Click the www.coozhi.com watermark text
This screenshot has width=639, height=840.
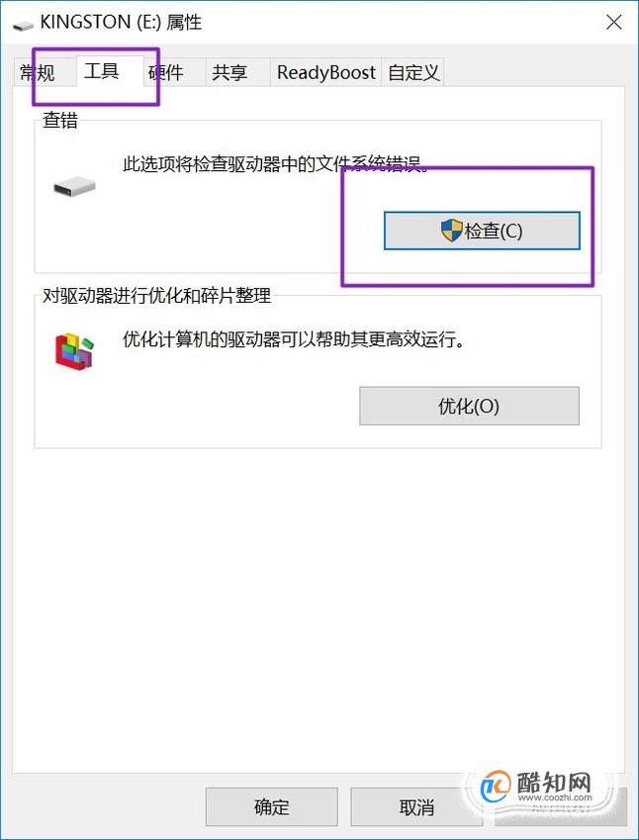click(x=555, y=797)
